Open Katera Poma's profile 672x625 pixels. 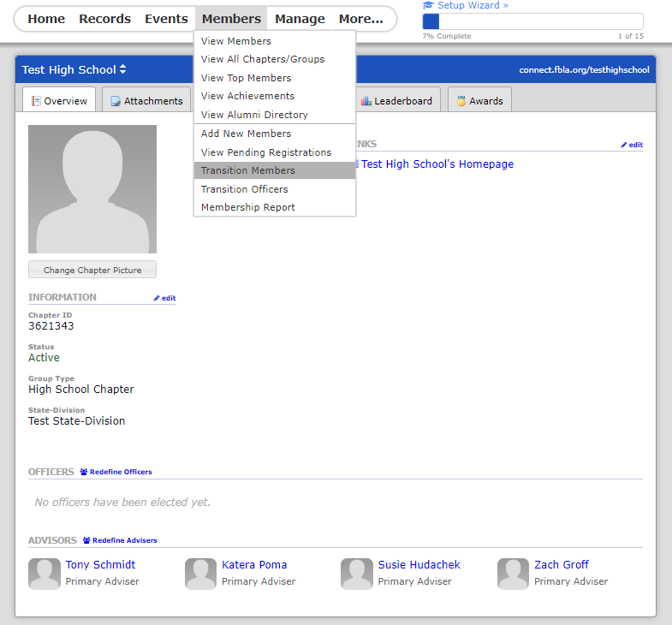pyautogui.click(x=254, y=565)
